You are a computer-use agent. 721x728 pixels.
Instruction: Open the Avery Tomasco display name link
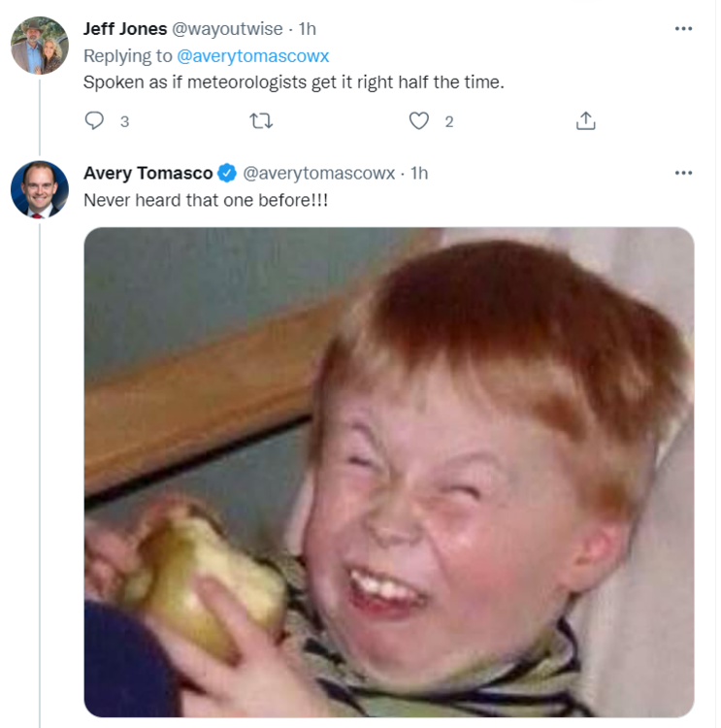pos(147,174)
